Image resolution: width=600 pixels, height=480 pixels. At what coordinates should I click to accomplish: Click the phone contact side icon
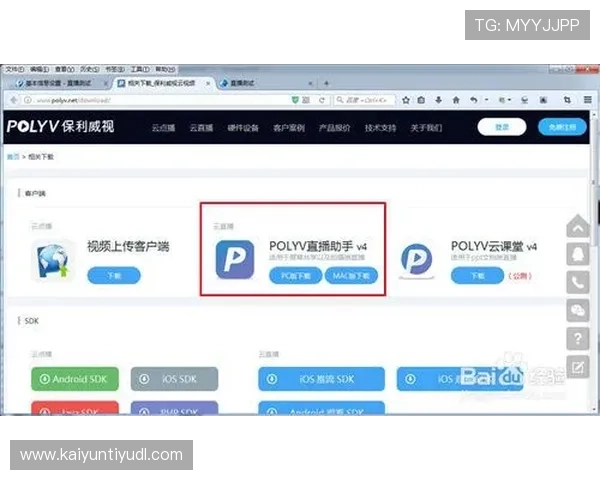coord(578,282)
